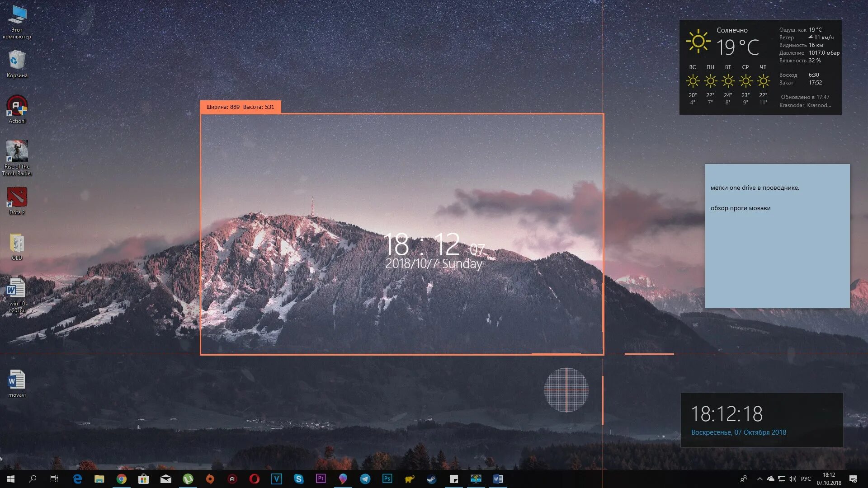Click clock date display

[738, 432]
